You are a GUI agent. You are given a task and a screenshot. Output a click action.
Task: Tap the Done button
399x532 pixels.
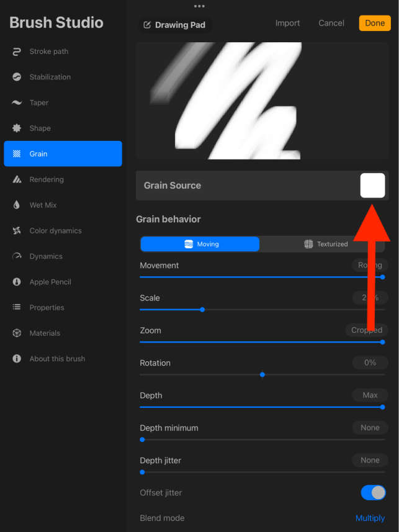[x=375, y=23]
